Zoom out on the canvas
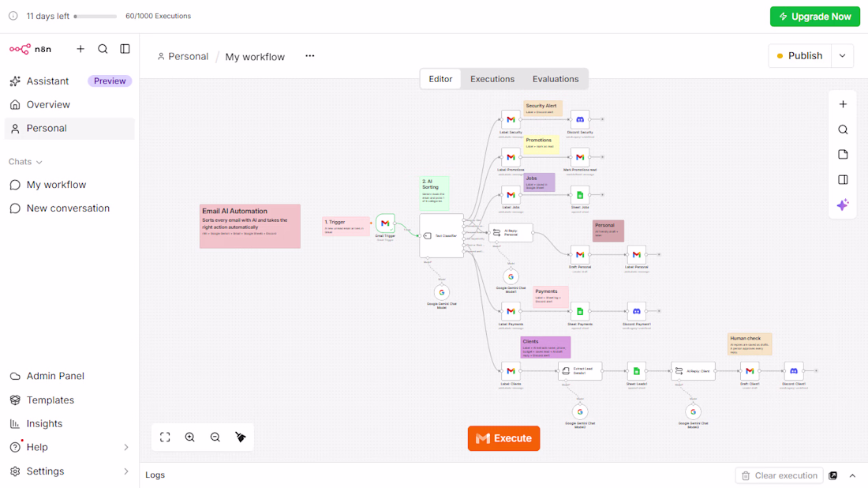 [x=215, y=437]
